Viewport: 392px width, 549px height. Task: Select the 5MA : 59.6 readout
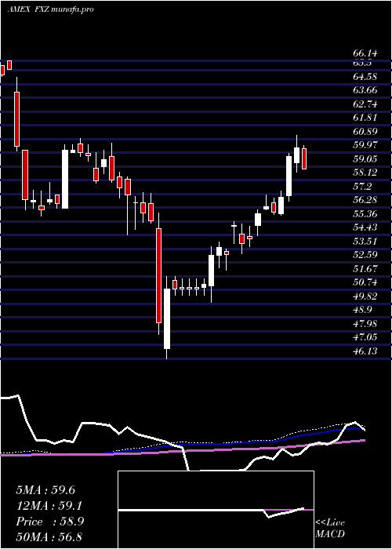tap(45, 490)
